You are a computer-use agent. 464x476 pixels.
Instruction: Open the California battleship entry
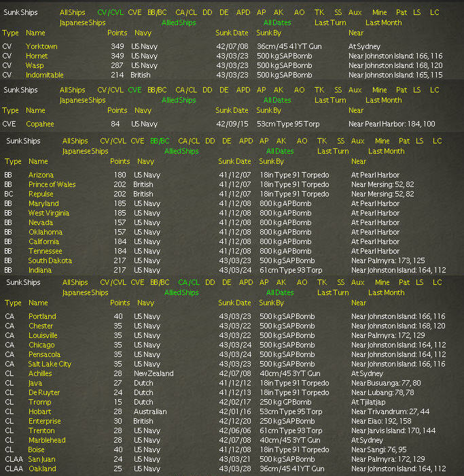(x=43, y=241)
